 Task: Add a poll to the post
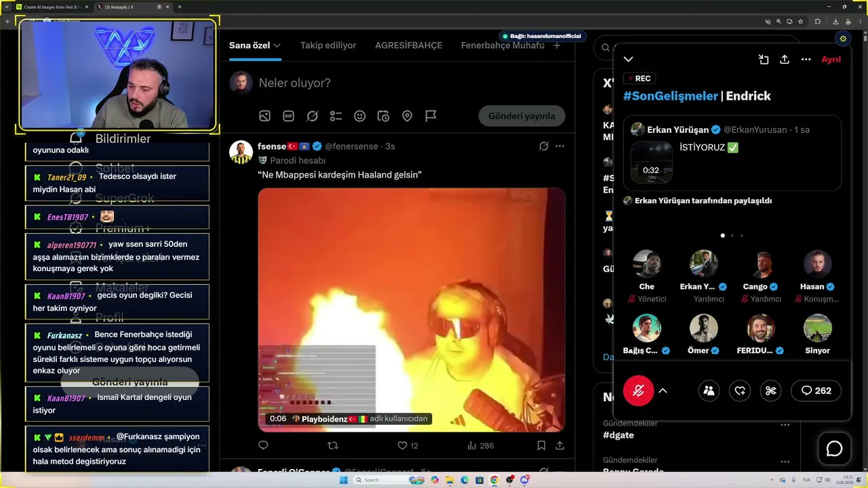point(336,116)
